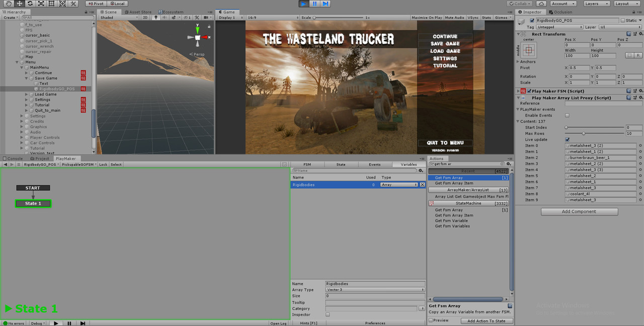
Task: Open variables settings gear icon
Action: tap(421, 171)
